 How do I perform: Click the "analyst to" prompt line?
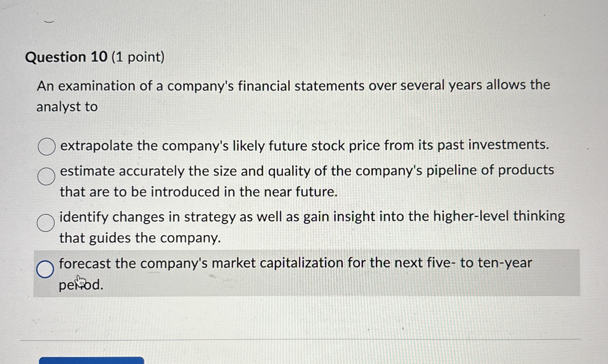pyautogui.click(x=67, y=107)
